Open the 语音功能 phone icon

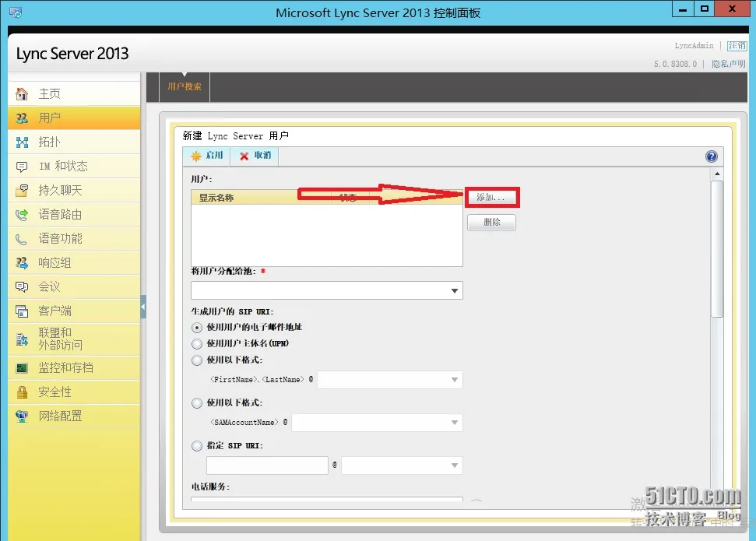[x=21, y=239]
